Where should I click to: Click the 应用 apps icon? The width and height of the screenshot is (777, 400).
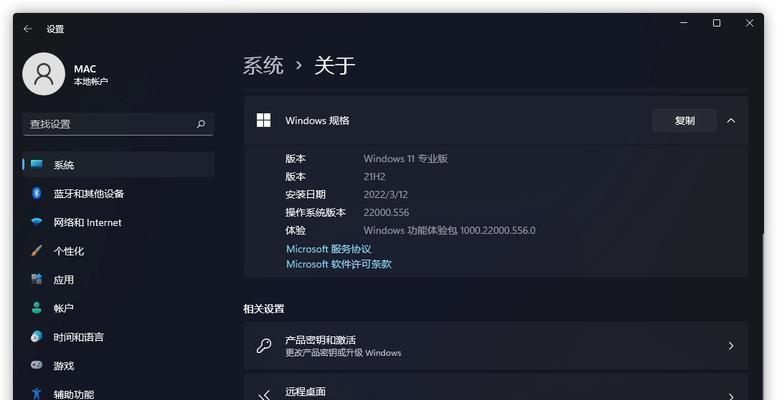click(37, 279)
